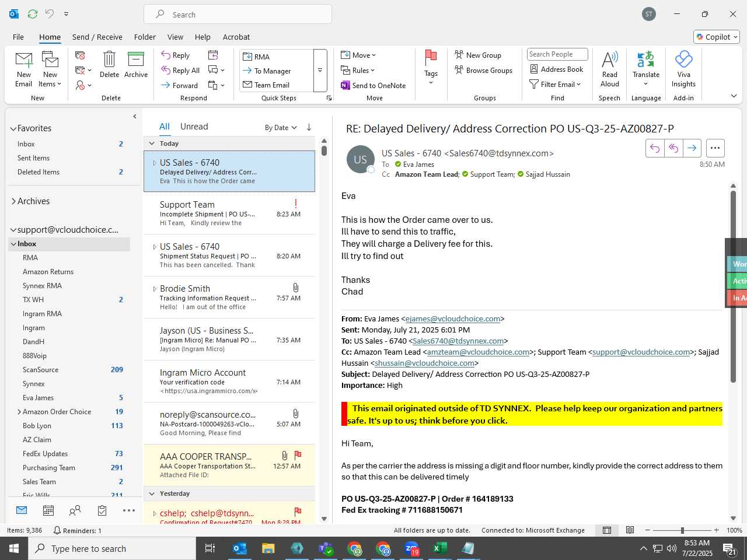Image resolution: width=747 pixels, height=560 pixels.
Task: Open the Rules dropdown
Action: 358,71
